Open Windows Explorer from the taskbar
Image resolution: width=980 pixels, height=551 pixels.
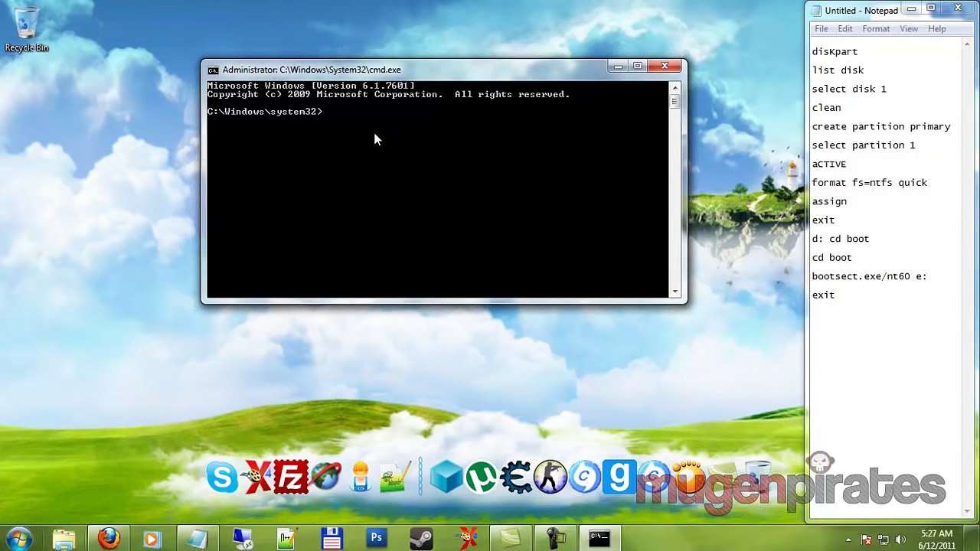pyautogui.click(x=64, y=538)
